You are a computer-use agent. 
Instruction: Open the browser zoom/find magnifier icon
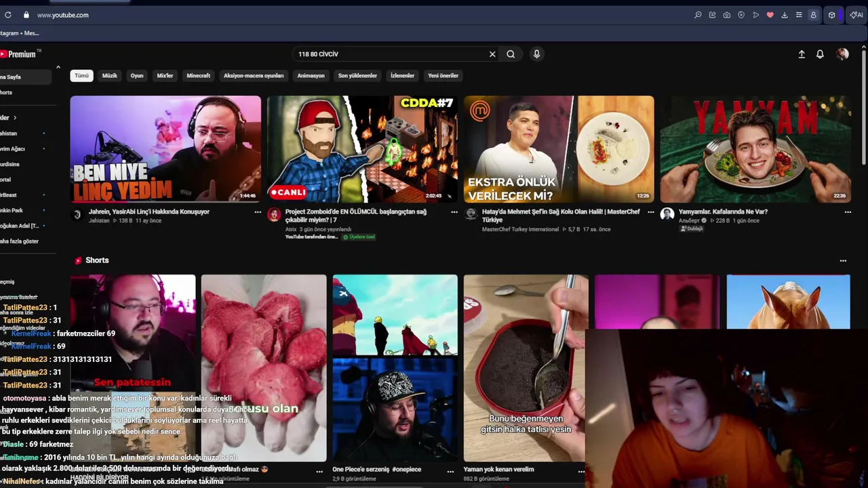[698, 15]
